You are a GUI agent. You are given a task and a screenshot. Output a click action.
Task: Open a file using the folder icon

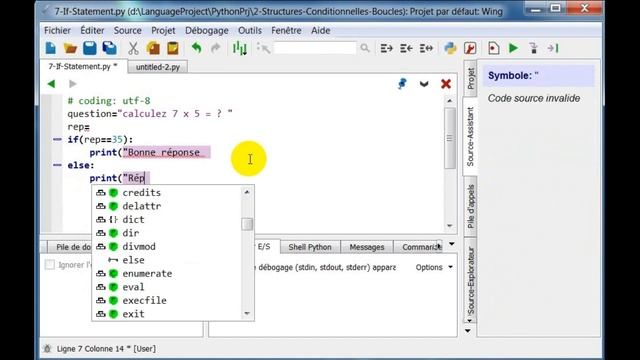tap(70, 48)
